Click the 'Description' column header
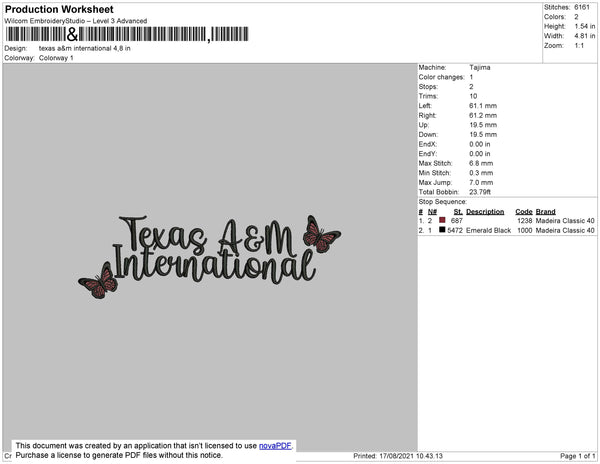600x464 pixels. (x=485, y=212)
